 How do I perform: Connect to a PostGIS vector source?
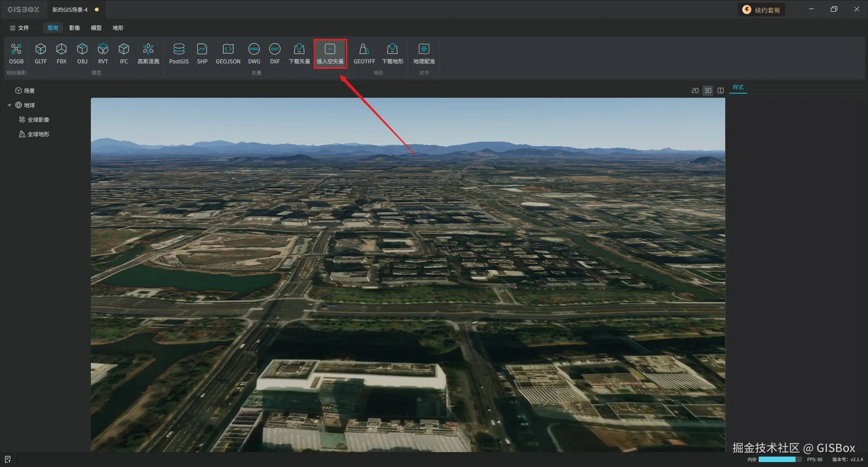179,54
